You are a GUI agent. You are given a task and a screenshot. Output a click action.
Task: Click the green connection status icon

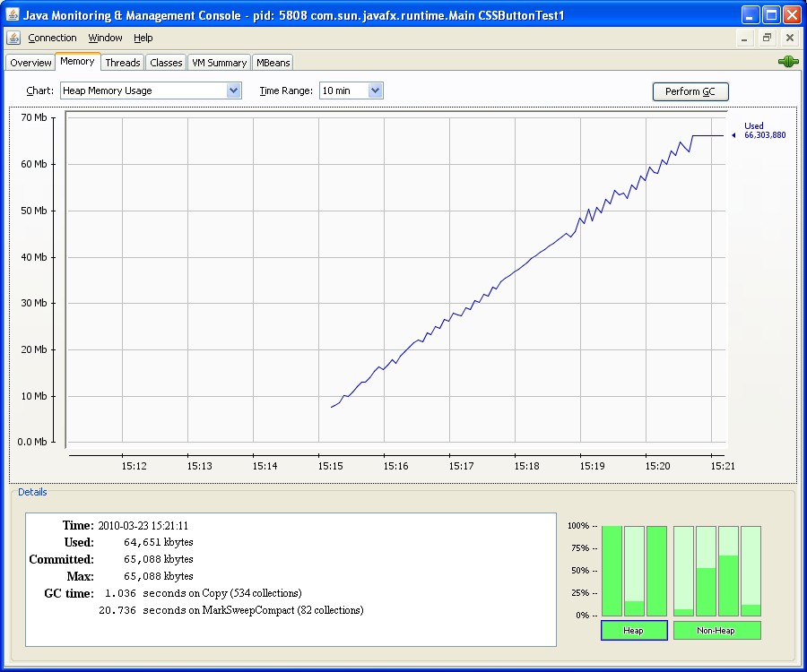788,62
